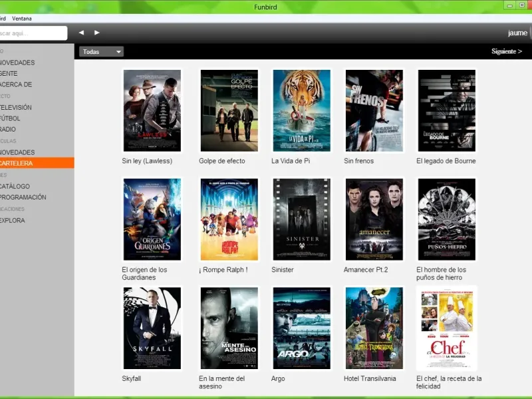532x399 pixels.
Task: Click the 'Amanecer Pt.2' title text
Action: click(x=366, y=270)
